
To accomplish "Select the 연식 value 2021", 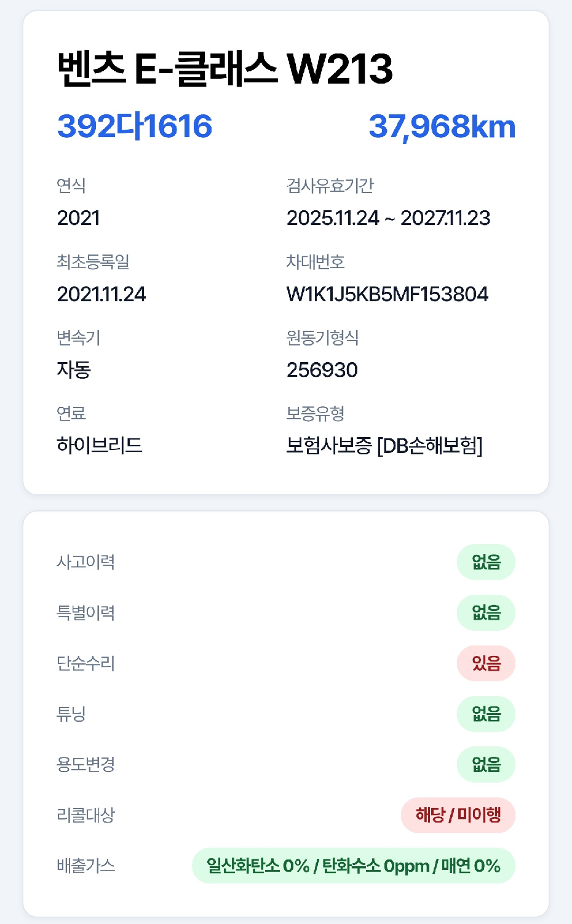I will [78, 218].
